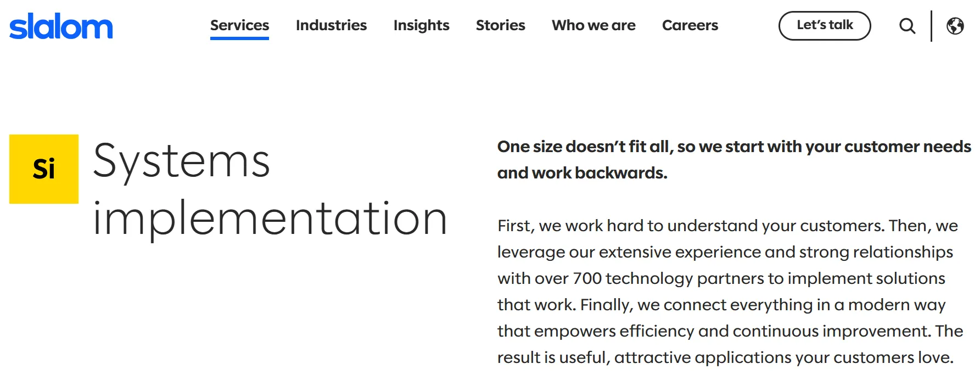
Task: Navigate to Stories
Action: (500, 25)
